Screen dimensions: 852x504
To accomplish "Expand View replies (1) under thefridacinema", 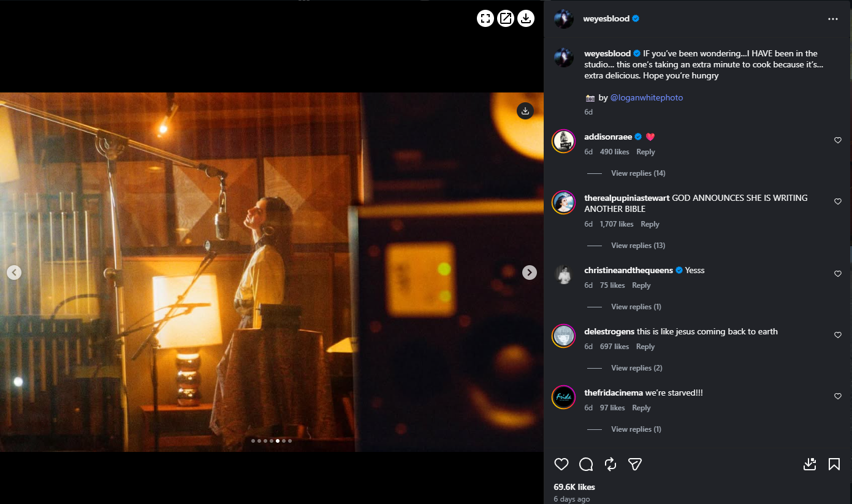I will (x=636, y=429).
